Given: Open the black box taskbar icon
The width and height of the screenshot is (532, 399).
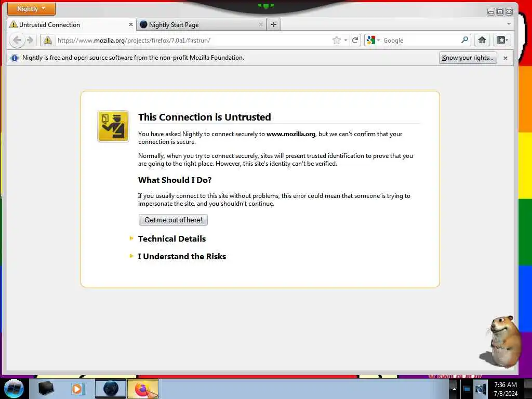Looking at the screenshot, I should [x=46, y=389].
